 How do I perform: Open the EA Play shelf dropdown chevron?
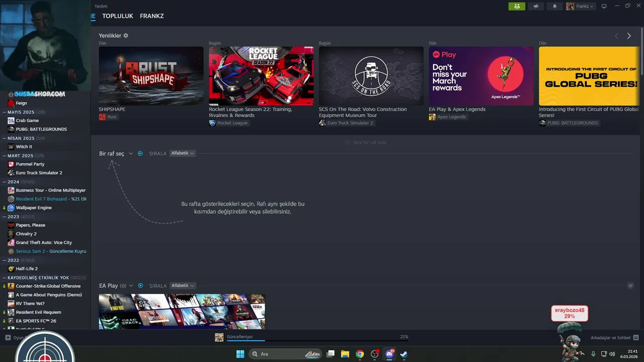131,286
